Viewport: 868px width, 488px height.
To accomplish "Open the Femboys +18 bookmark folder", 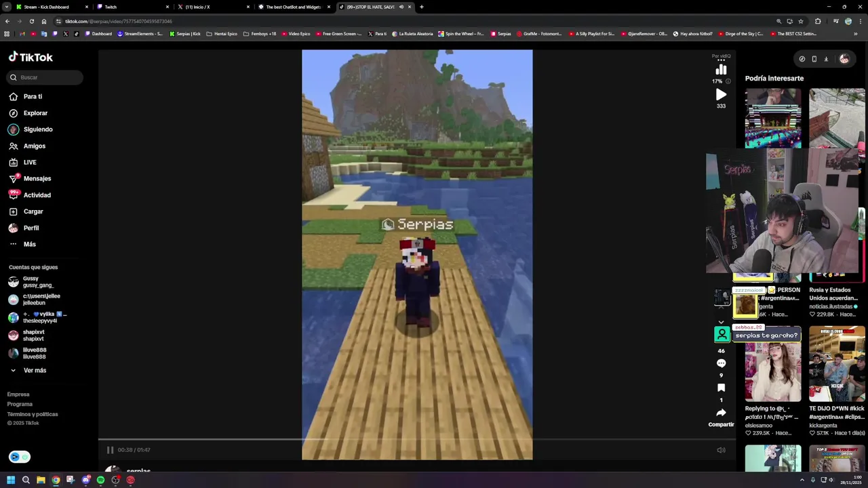I will [260, 34].
